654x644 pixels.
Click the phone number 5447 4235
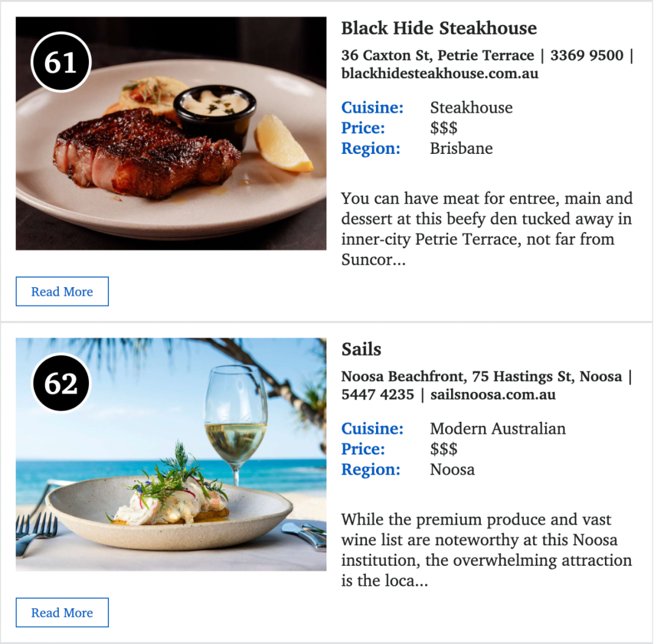[377, 394]
